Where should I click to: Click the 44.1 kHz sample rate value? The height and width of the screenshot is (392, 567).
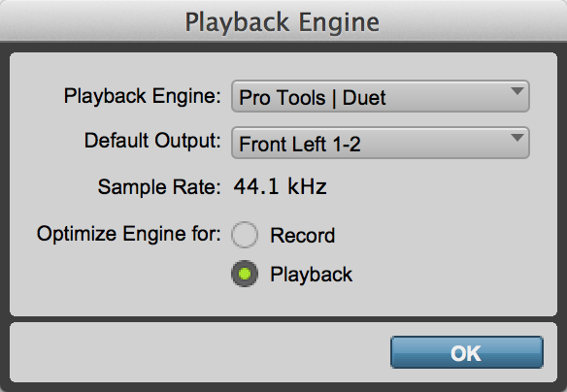(x=281, y=187)
